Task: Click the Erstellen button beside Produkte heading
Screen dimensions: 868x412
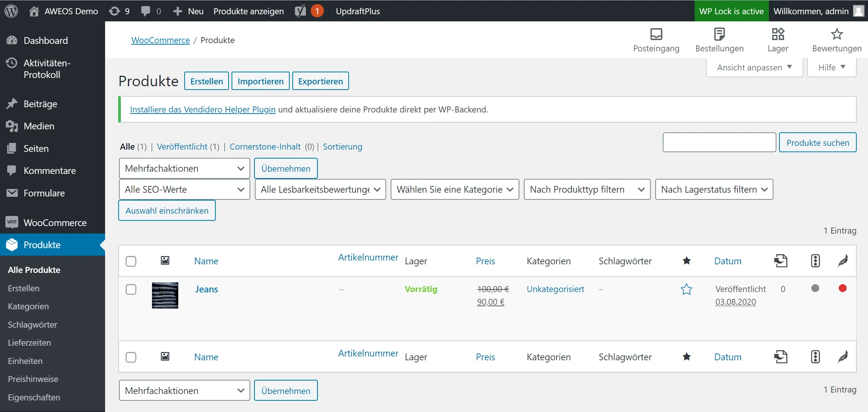Action: pos(206,81)
